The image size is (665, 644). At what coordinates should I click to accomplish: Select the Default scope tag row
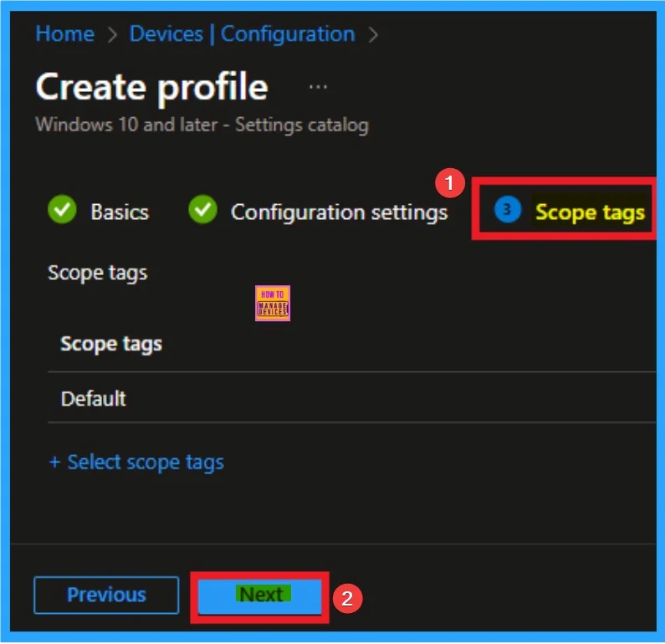(352, 398)
